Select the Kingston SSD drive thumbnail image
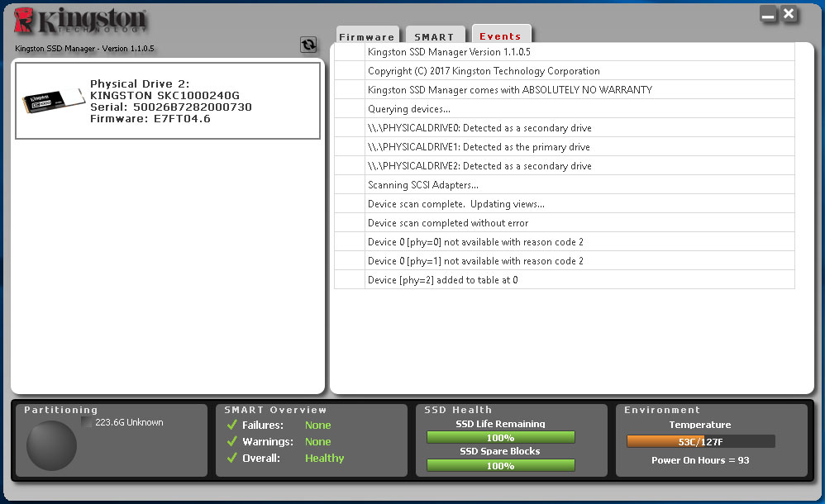Image resolution: width=825 pixels, height=504 pixels. (54, 100)
